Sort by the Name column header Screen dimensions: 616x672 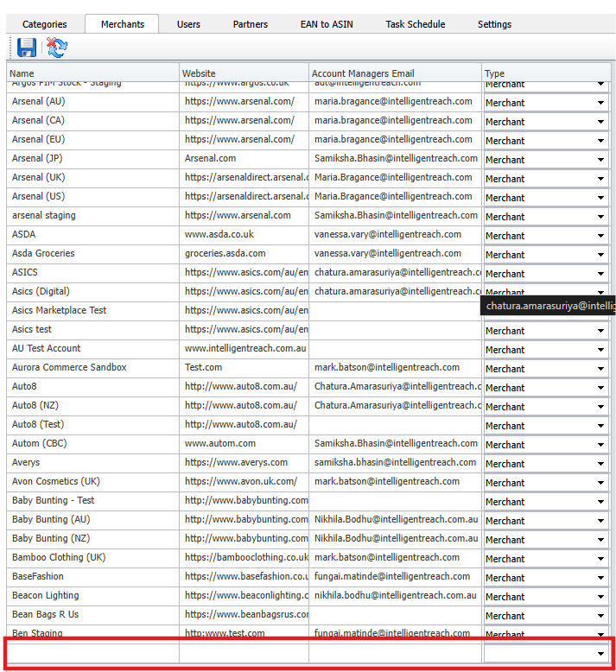coord(92,73)
